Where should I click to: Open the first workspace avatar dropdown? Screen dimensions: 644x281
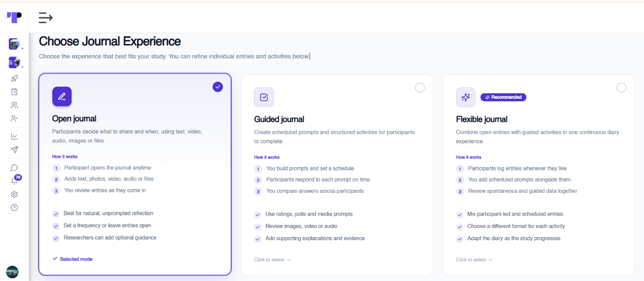point(15,44)
